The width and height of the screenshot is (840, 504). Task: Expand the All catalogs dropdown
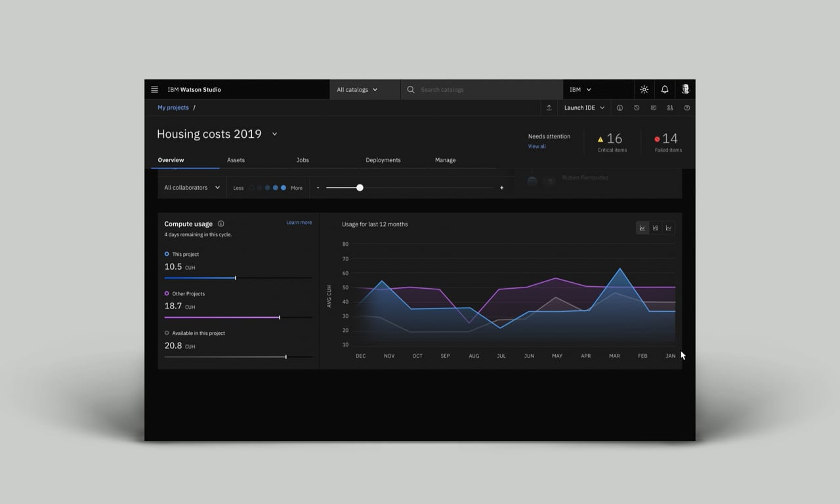pyautogui.click(x=357, y=90)
